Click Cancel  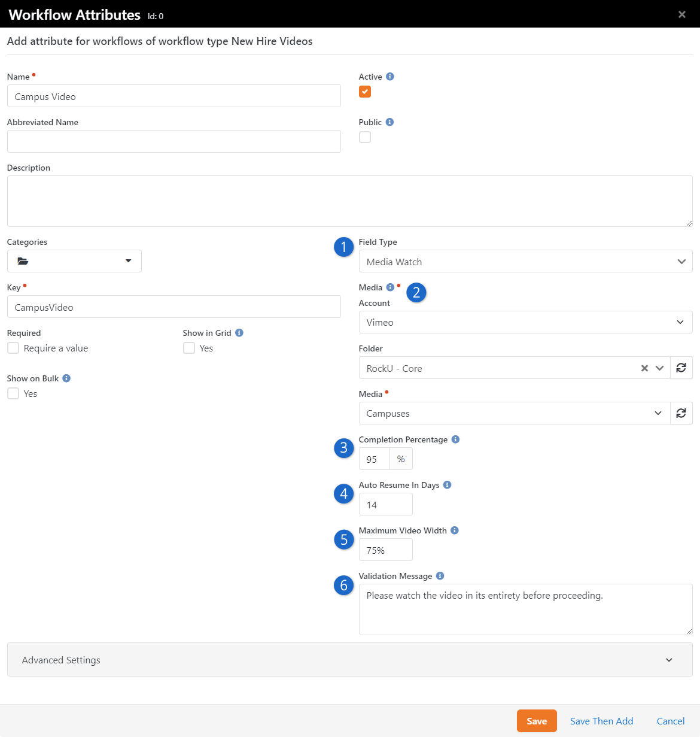[671, 721]
